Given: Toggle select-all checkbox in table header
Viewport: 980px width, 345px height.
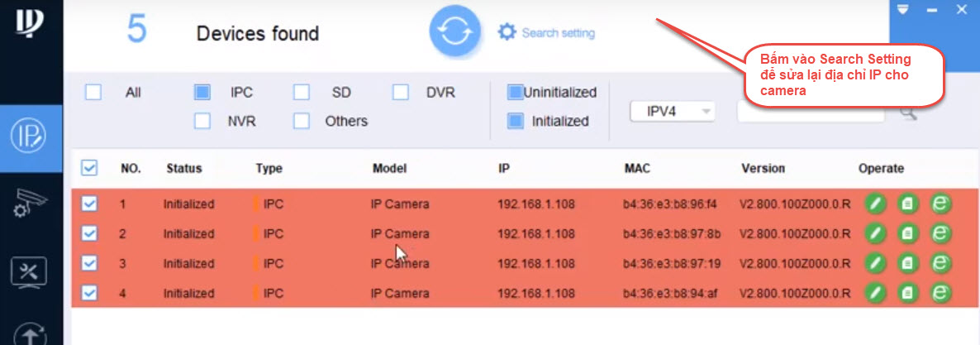Looking at the screenshot, I should tap(89, 168).
